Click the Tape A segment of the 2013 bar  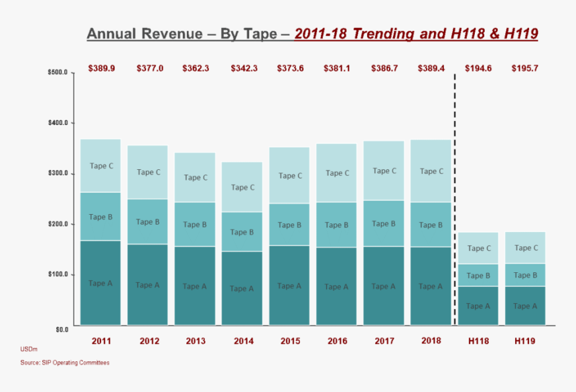(x=195, y=286)
